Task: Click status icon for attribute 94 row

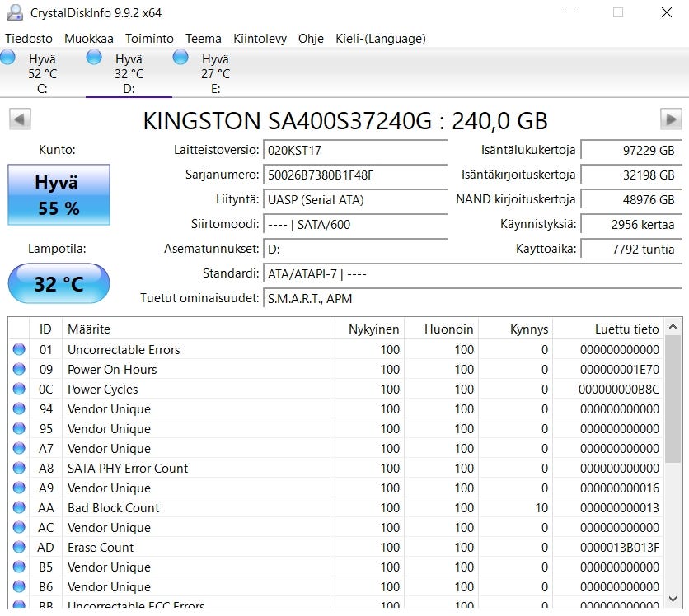Action: point(19,408)
